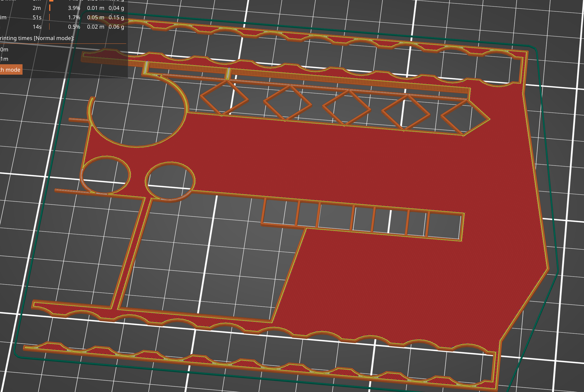Click the 3.9% percentage value
Image resolution: width=584 pixels, height=392 pixels.
pos(74,8)
